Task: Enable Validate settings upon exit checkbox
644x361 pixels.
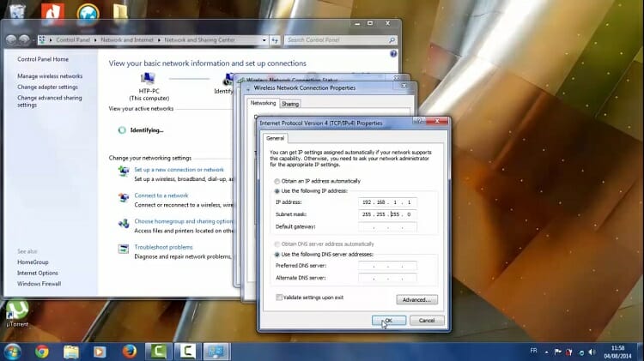Action: pos(279,298)
